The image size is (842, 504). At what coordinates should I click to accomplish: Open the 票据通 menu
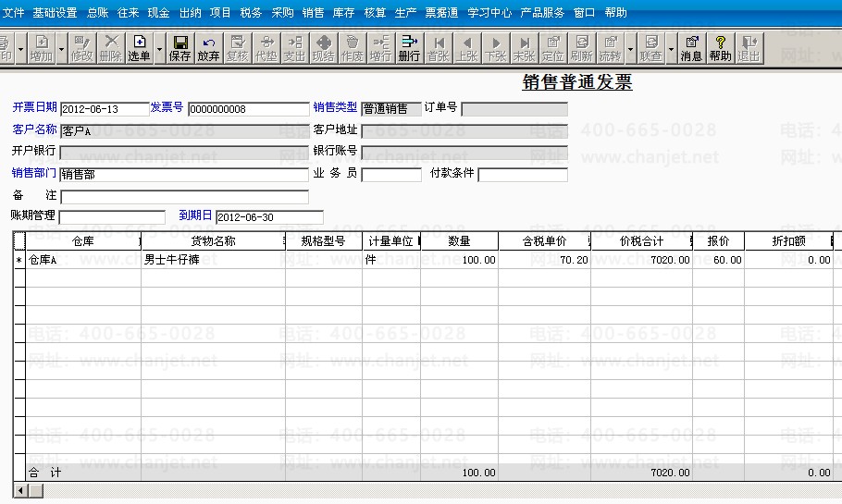pyautogui.click(x=441, y=12)
